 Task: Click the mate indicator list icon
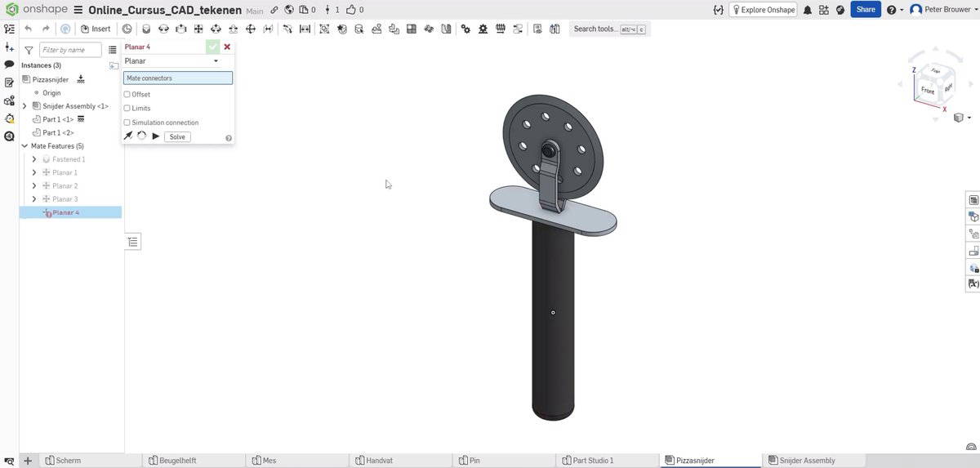pyautogui.click(x=133, y=242)
